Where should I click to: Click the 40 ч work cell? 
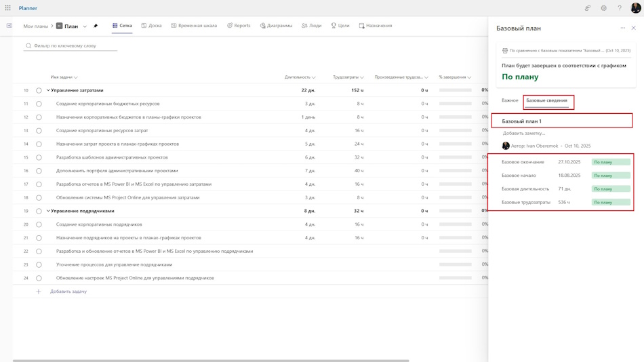coord(359,171)
